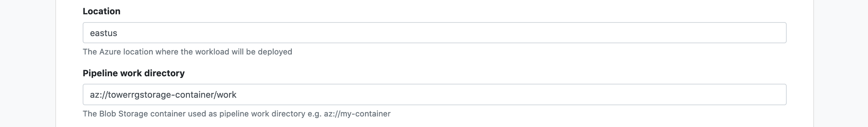868x127 pixels.
Task: Focus the Pipeline work directory input field
Action: pyautogui.click(x=434, y=94)
